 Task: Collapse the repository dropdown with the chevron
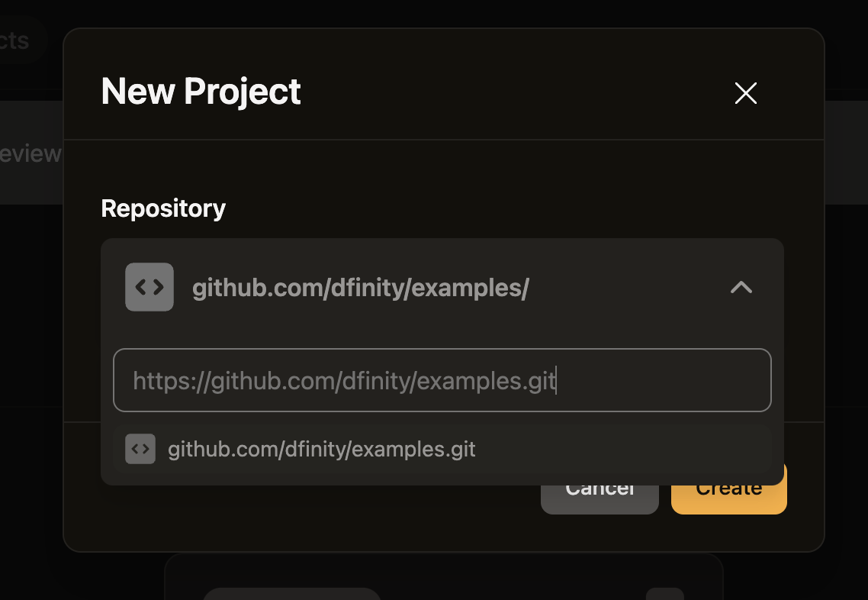coord(741,287)
